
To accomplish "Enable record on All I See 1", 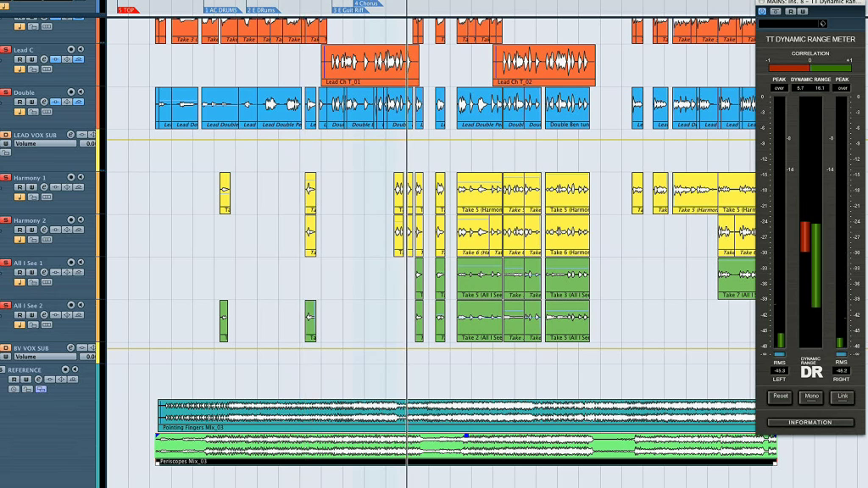I will tap(71, 263).
